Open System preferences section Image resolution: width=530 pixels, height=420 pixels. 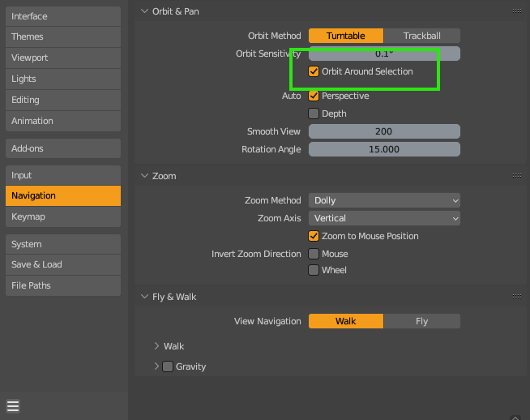coord(63,244)
